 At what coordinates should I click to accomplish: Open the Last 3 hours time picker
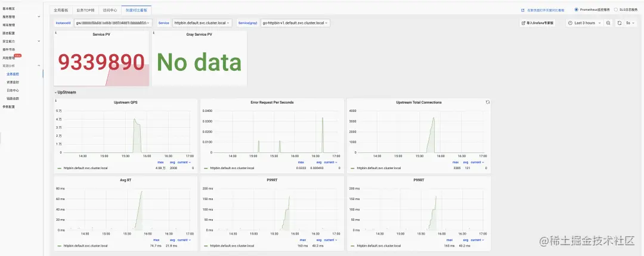[x=584, y=23]
